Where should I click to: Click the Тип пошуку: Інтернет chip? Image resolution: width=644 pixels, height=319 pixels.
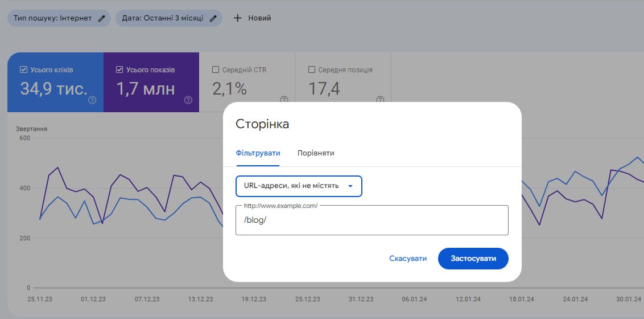tap(59, 18)
